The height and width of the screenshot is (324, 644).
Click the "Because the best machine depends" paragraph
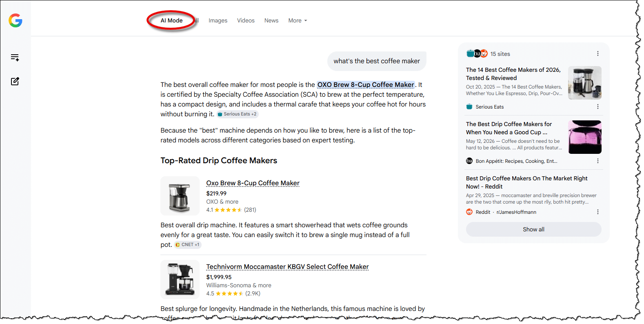[288, 135]
